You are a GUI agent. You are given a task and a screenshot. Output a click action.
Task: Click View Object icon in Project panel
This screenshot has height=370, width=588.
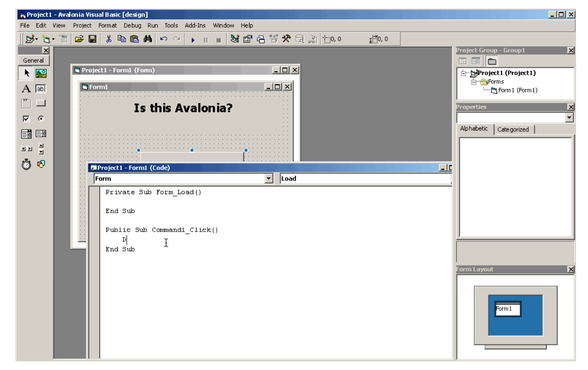pyautogui.click(x=476, y=61)
